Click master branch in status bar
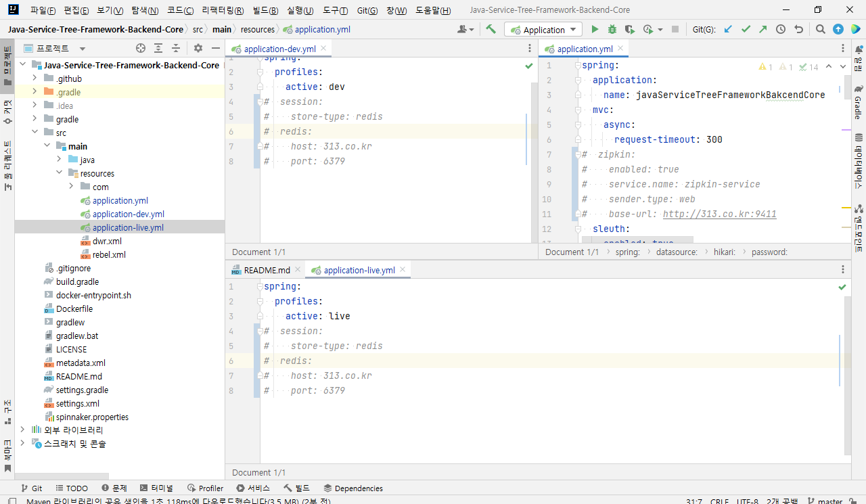 tap(825, 501)
